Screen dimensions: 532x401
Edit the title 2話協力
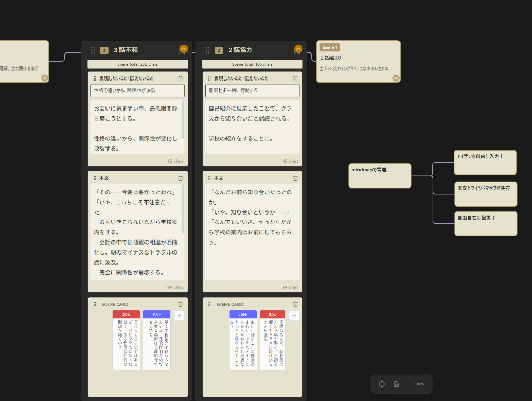(x=240, y=50)
